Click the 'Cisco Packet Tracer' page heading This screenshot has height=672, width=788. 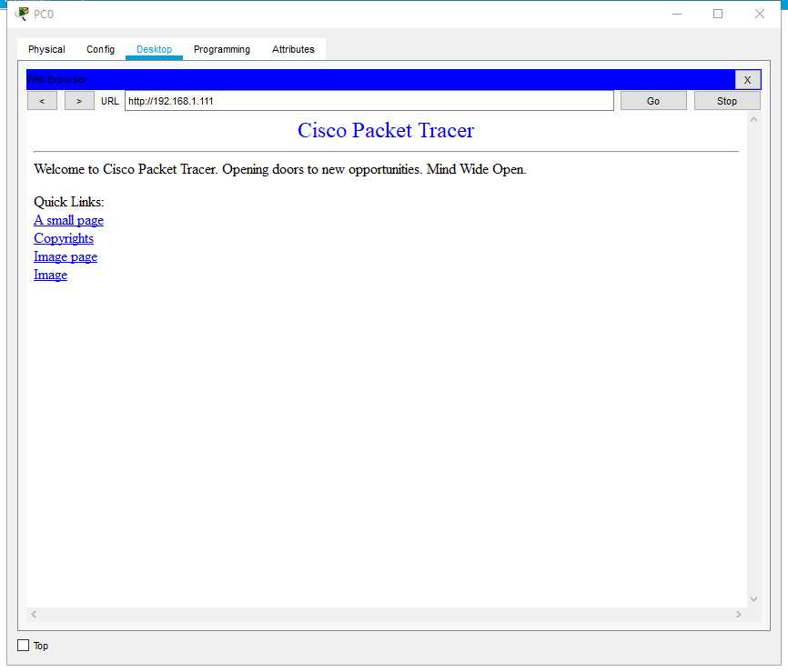coord(386,130)
